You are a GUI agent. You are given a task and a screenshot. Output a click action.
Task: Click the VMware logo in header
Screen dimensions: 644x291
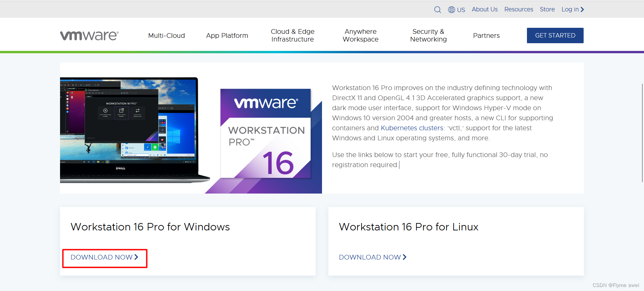pos(89,35)
